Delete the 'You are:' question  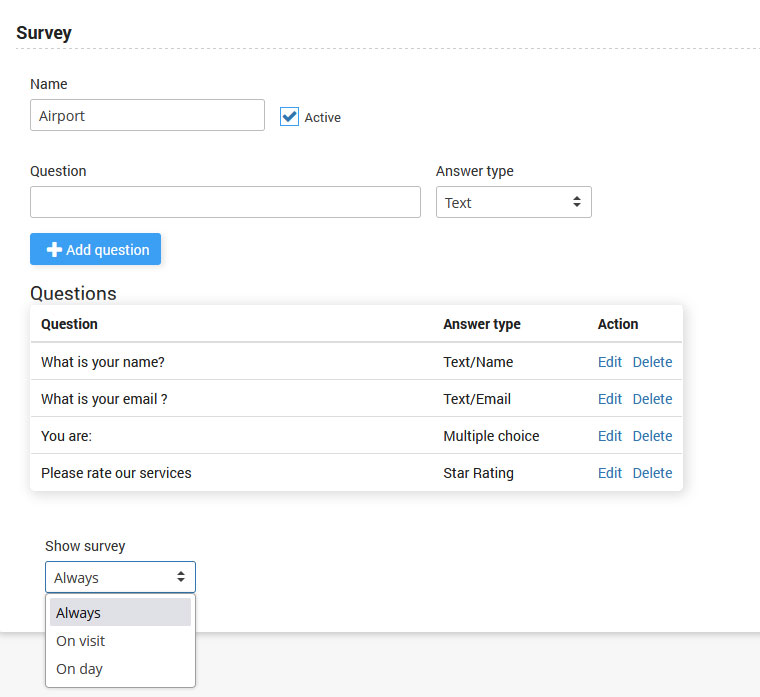[652, 436]
